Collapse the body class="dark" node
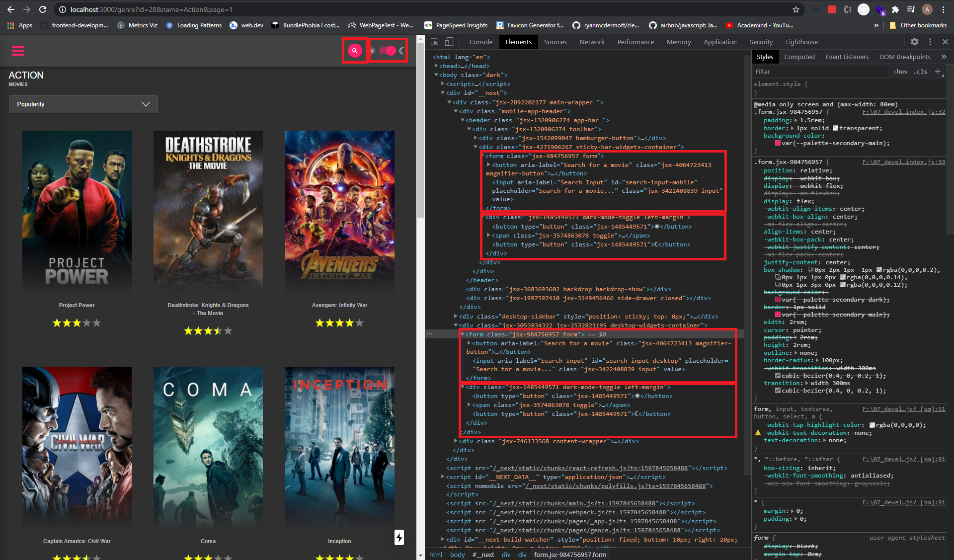The image size is (954, 560). point(436,75)
